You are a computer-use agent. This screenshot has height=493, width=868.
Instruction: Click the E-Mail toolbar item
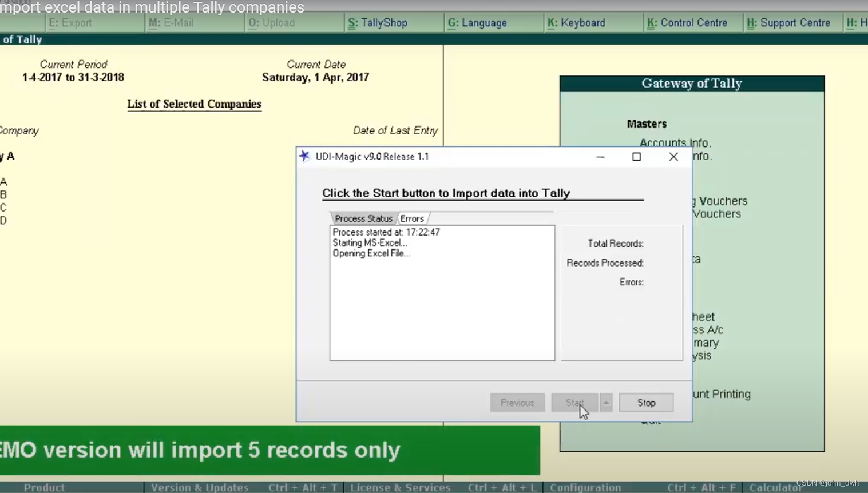tap(171, 23)
